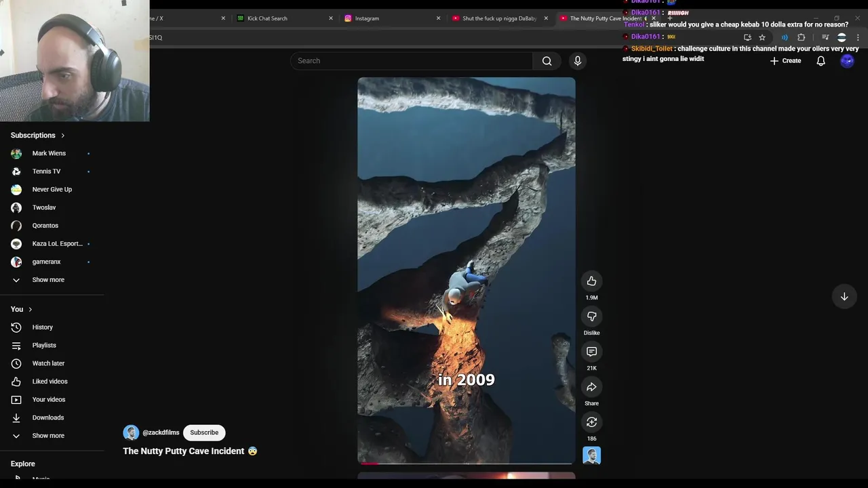The width and height of the screenshot is (868, 488).
Task: Share this short video
Action: point(591,386)
